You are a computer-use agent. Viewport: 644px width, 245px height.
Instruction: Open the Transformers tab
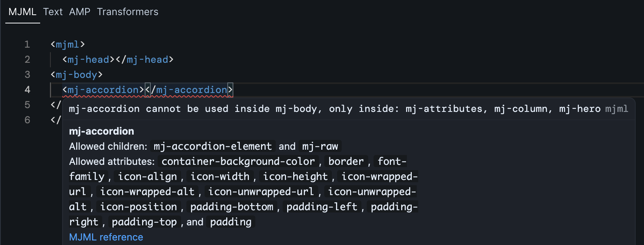tap(127, 12)
